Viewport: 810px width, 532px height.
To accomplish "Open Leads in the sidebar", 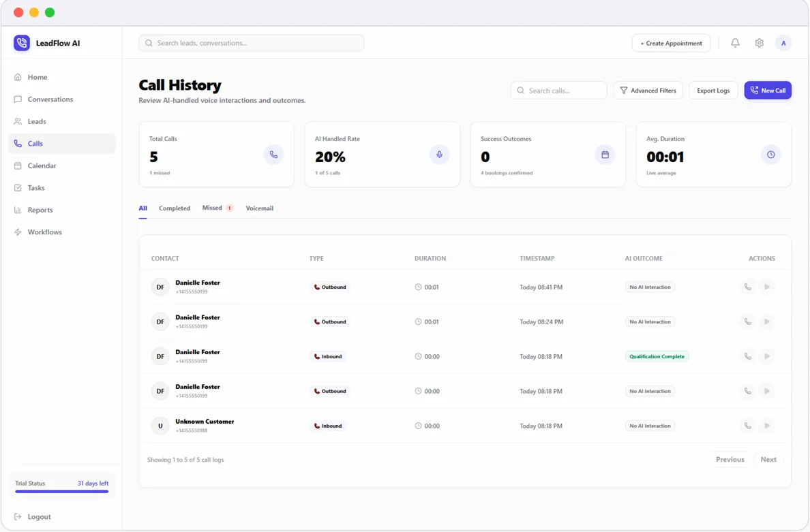I will [x=62, y=121].
